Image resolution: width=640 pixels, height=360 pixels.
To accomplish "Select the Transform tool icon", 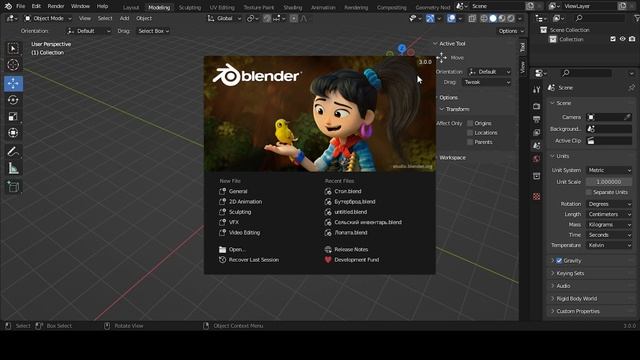I will pyautogui.click(x=13, y=133).
